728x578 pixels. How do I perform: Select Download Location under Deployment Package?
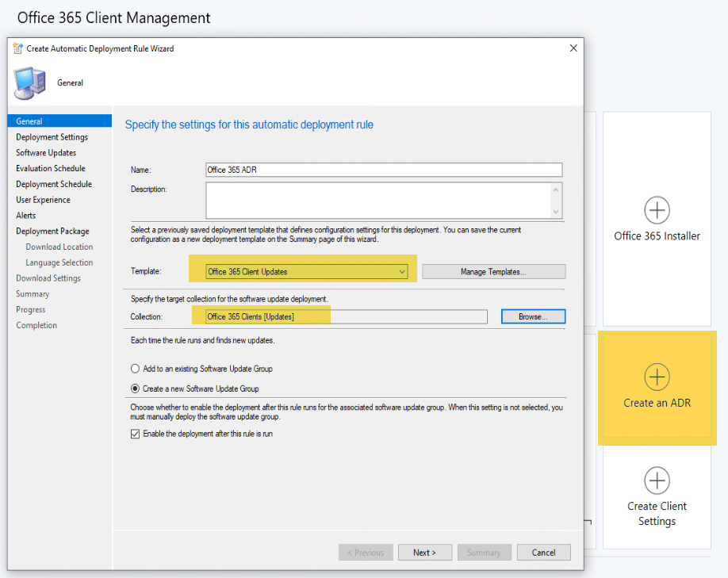(x=59, y=247)
